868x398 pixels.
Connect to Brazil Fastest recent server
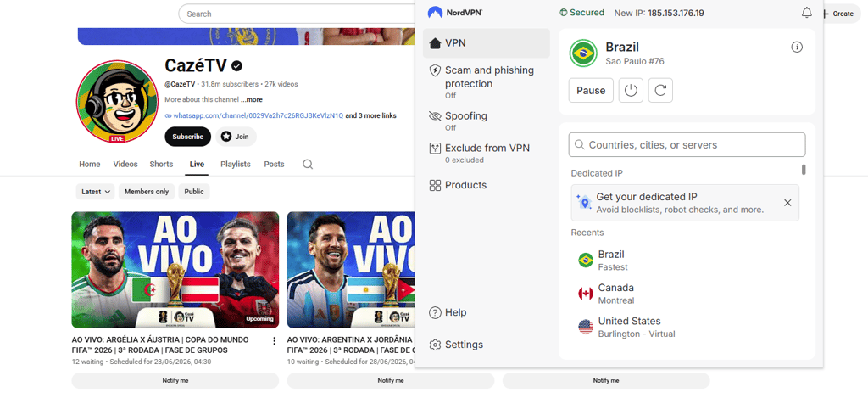[687, 260]
